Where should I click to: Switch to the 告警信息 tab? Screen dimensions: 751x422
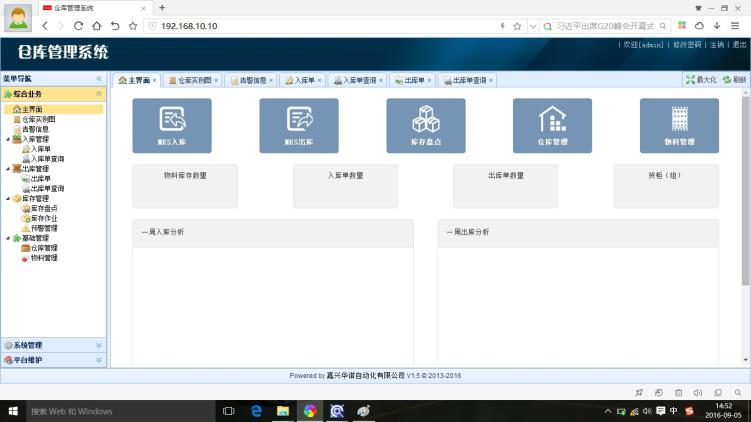(252, 80)
